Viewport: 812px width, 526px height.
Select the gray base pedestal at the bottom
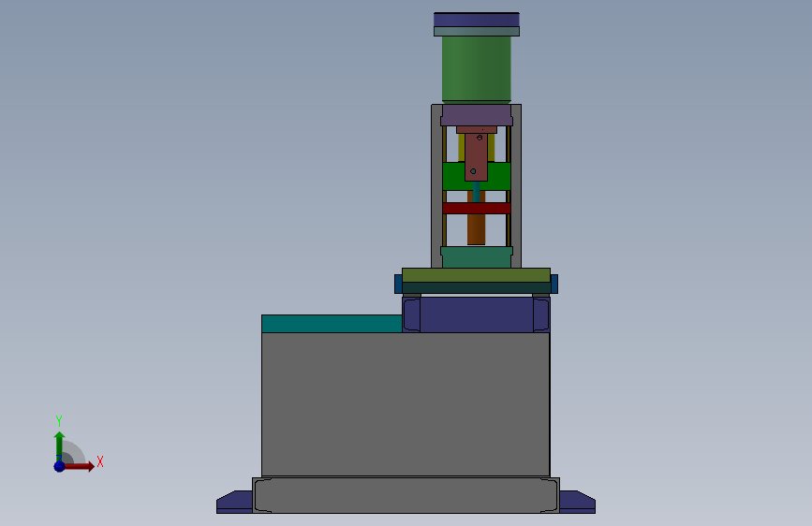click(x=406, y=495)
